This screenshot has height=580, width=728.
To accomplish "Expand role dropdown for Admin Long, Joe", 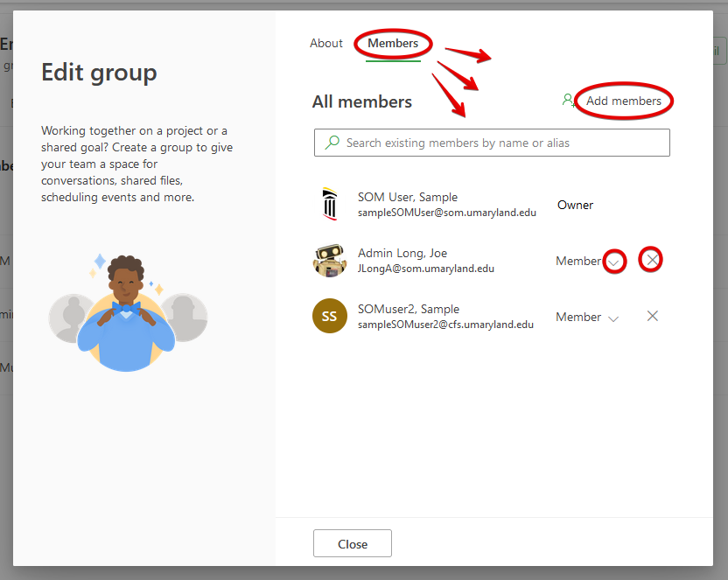I will pyautogui.click(x=614, y=262).
